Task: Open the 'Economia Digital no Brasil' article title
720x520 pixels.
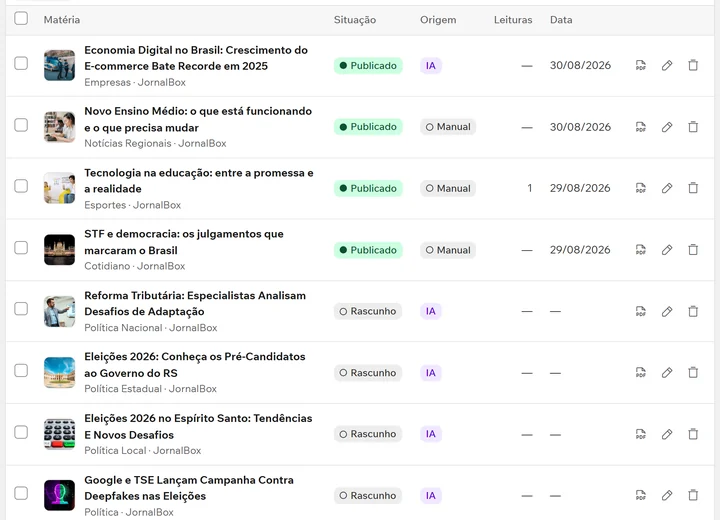Action: [196, 58]
